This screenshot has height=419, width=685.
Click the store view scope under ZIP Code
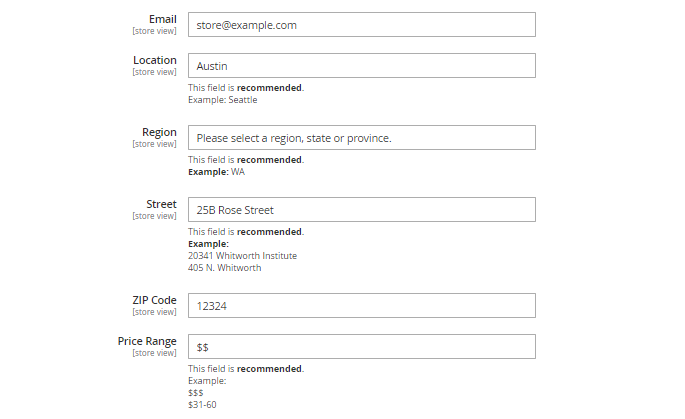154,312
